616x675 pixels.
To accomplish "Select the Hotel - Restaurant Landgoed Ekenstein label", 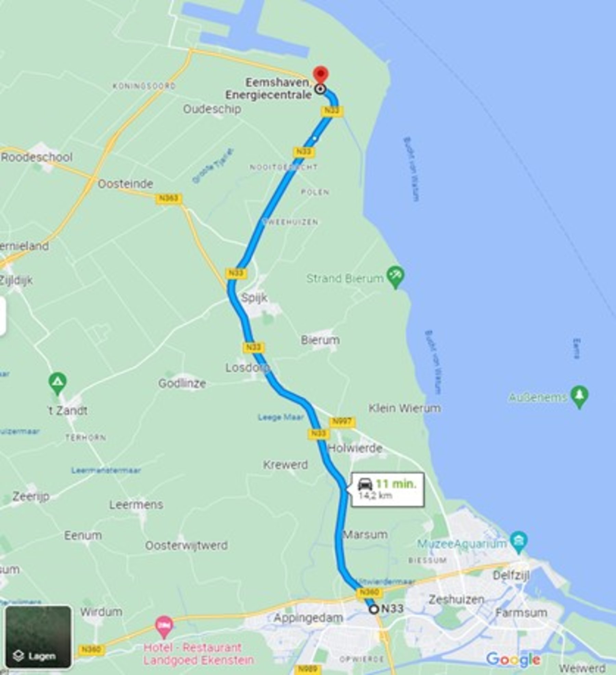I will (x=198, y=653).
